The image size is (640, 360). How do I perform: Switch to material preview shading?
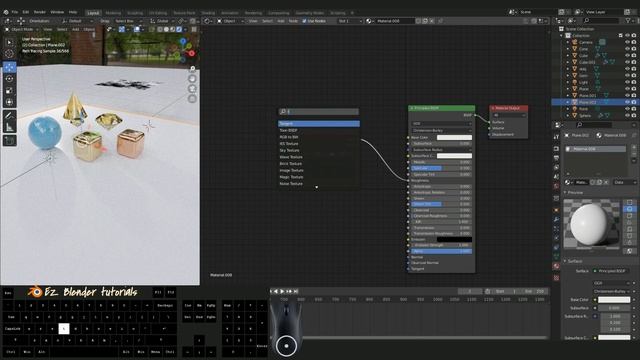[x=173, y=29]
